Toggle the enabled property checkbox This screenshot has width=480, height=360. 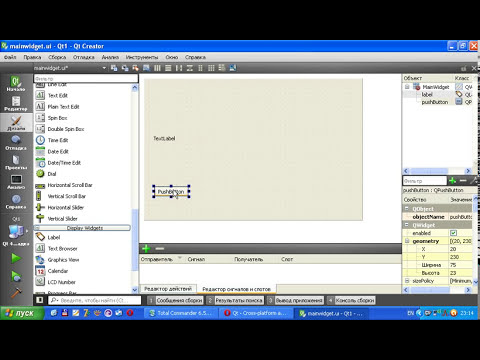pyautogui.click(x=453, y=233)
